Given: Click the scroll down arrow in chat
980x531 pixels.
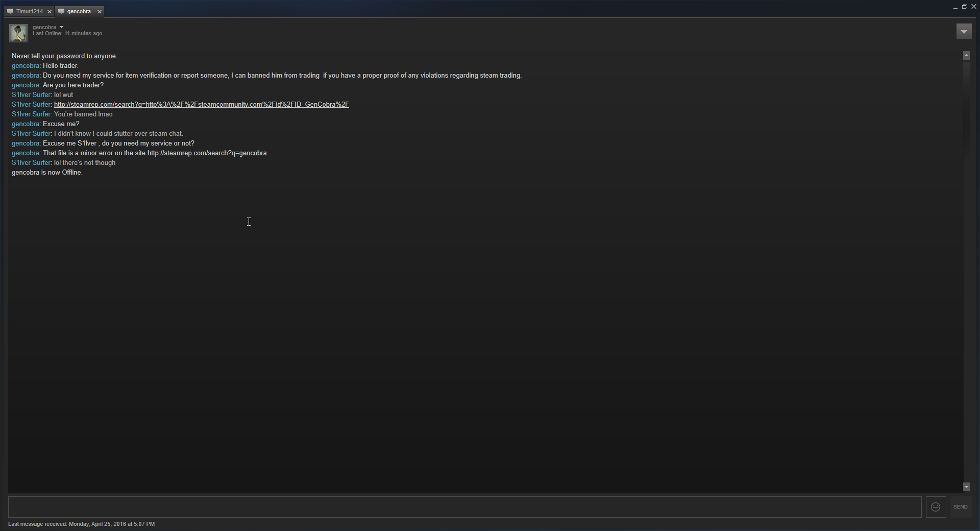Looking at the screenshot, I should click(x=966, y=487).
